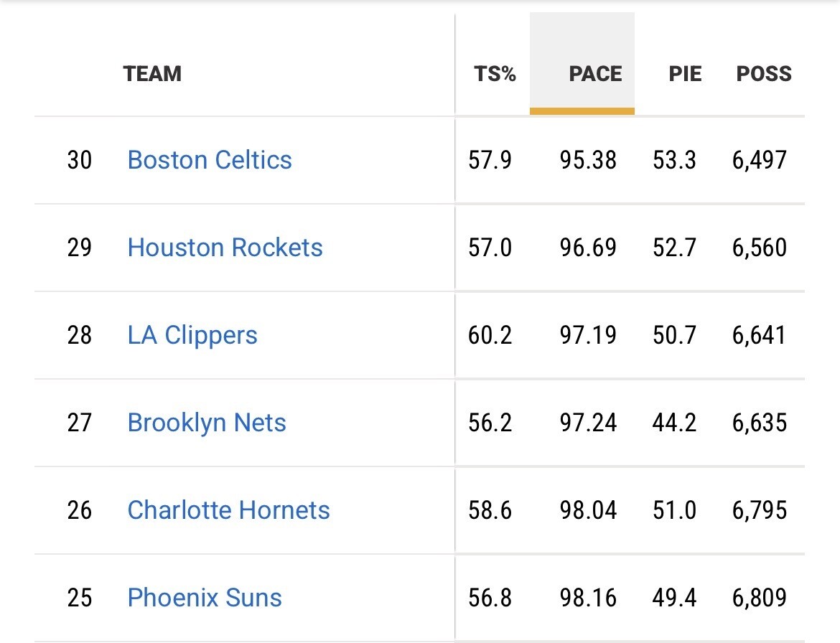
Task: Select the Nets PIE value 44.2
Action: pos(674,423)
